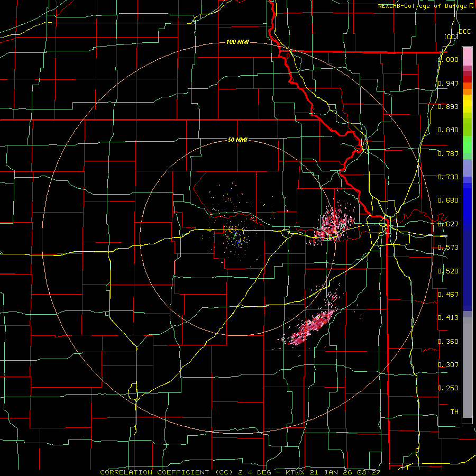Click the scattered multicolor clutter at the radar center
Viewport: 476px width, 476px height.
pyautogui.click(x=237, y=235)
